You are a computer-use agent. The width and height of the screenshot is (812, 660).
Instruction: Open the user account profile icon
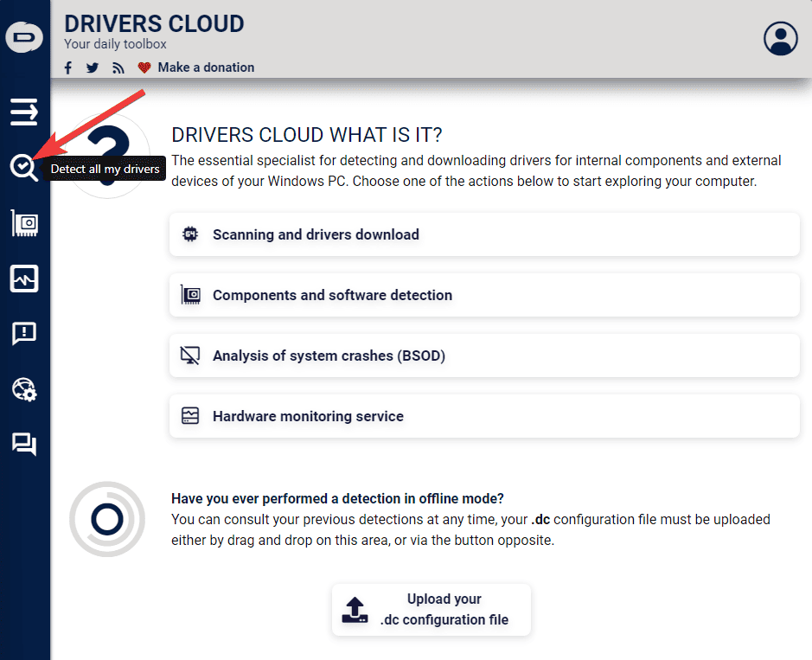tap(780, 38)
